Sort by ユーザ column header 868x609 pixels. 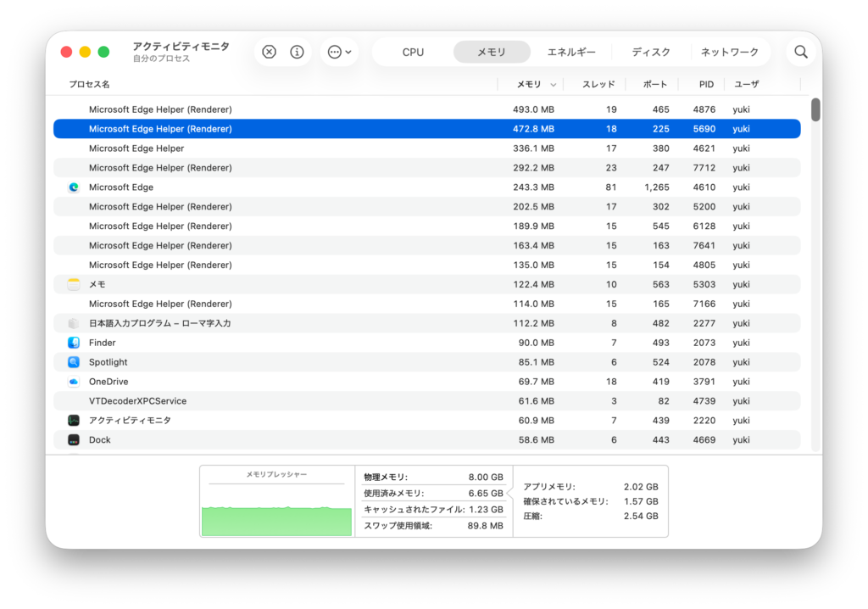(746, 84)
